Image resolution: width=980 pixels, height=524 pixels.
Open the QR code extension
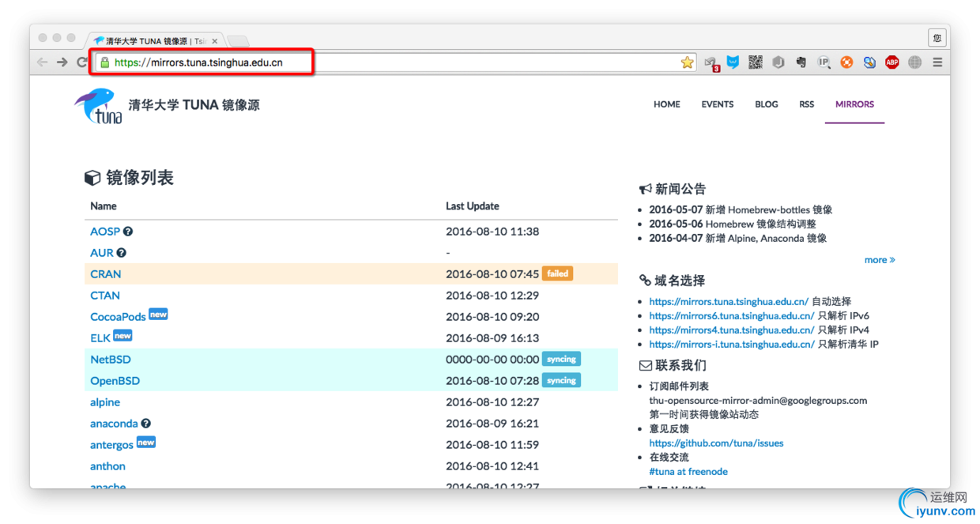pyautogui.click(x=756, y=62)
